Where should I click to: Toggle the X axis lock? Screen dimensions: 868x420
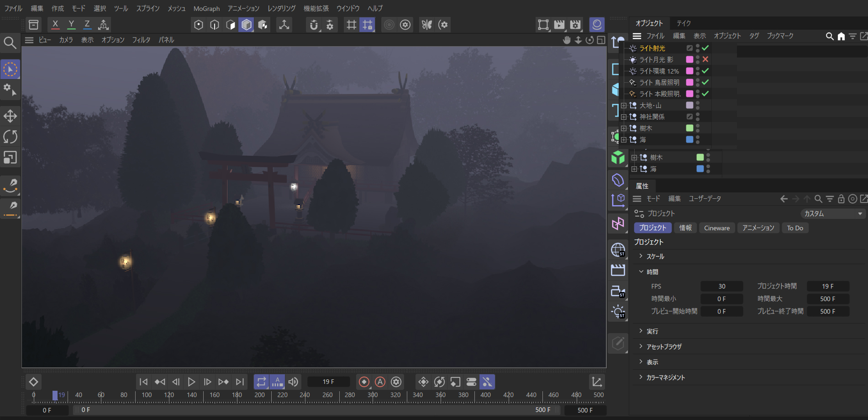pyautogui.click(x=55, y=25)
